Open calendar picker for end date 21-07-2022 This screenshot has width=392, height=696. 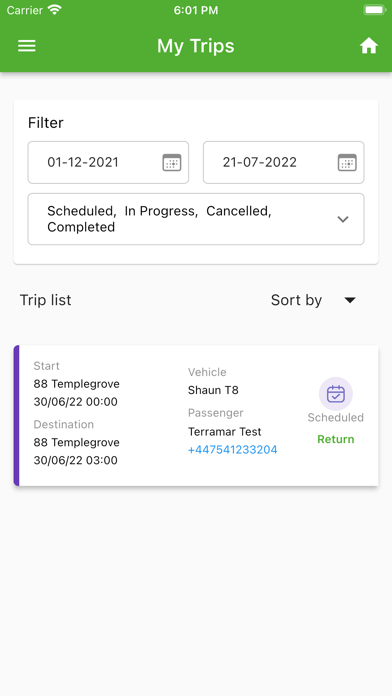tap(347, 162)
